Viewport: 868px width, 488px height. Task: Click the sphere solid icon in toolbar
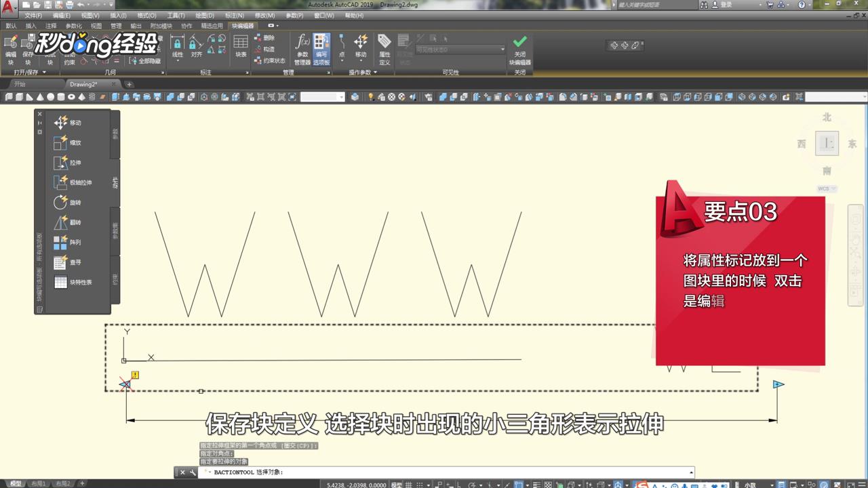(x=50, y=97)
